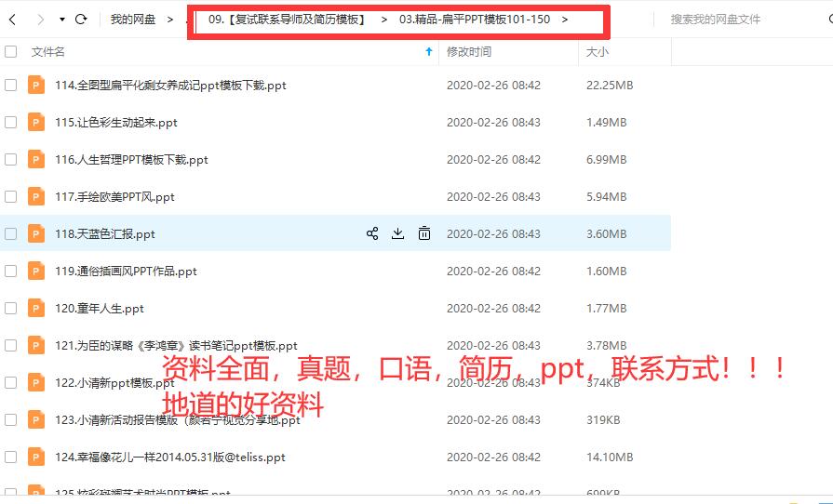Select checkbox for 119.通俗插画风PPT作品.ppt
This screenshot has height=504, width=833.
coord(11,271)
